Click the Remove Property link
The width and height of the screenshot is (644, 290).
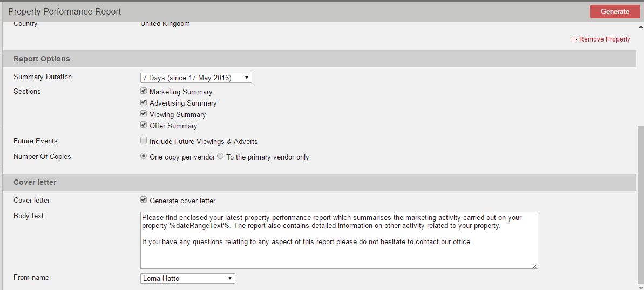pos(605,39)
